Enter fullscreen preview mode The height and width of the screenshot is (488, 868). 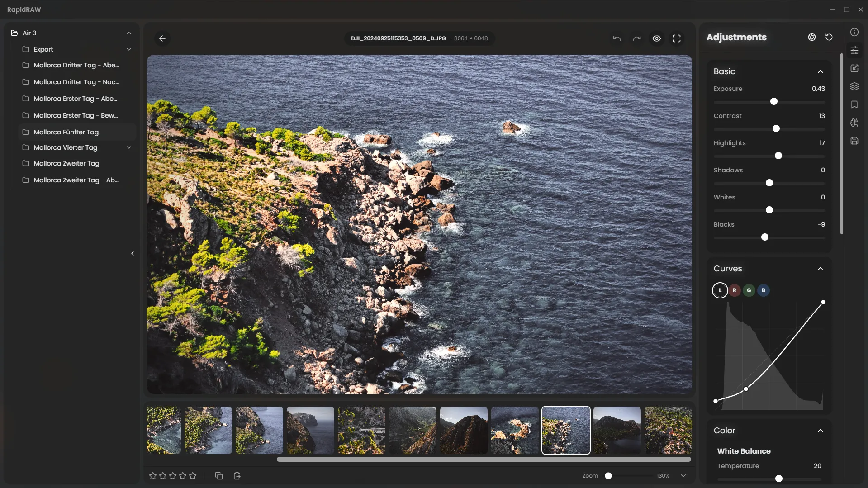click(x=677, y=38)
